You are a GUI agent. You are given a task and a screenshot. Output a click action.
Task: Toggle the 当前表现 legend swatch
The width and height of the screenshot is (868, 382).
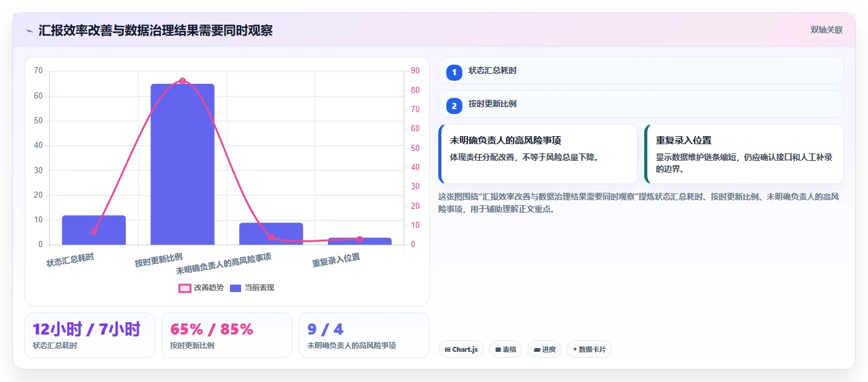pos(235,288)
